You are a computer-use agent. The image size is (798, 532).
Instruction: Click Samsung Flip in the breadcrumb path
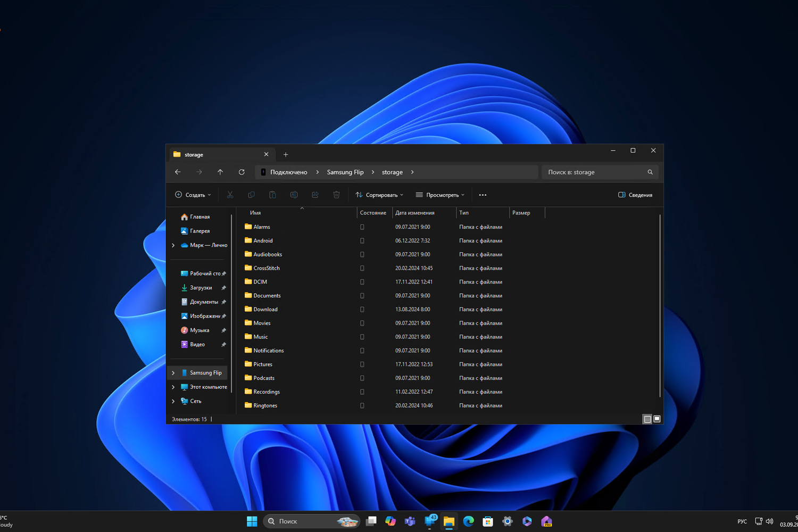(x=345, y=172)
